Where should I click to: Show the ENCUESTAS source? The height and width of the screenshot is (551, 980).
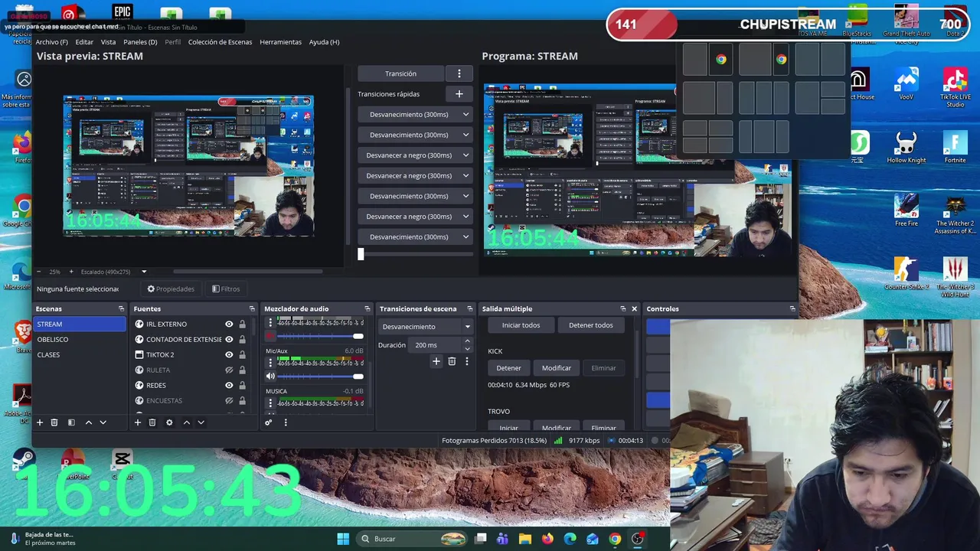[229, 400]
